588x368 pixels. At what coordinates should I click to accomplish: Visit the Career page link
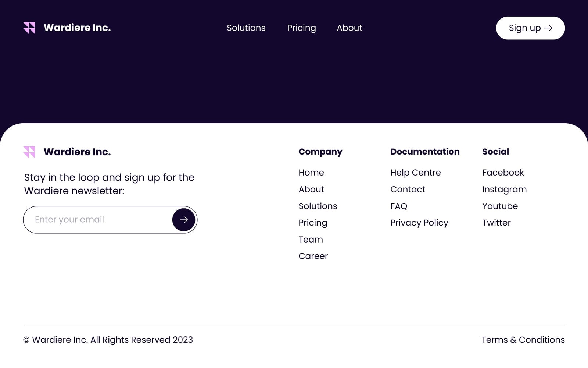[x=313, y=256]
